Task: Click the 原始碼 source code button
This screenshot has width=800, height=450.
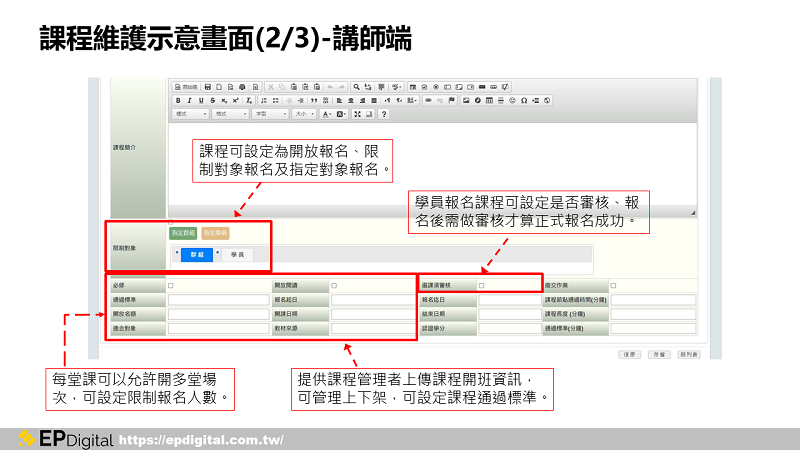Action: click(x=187, y=87)
